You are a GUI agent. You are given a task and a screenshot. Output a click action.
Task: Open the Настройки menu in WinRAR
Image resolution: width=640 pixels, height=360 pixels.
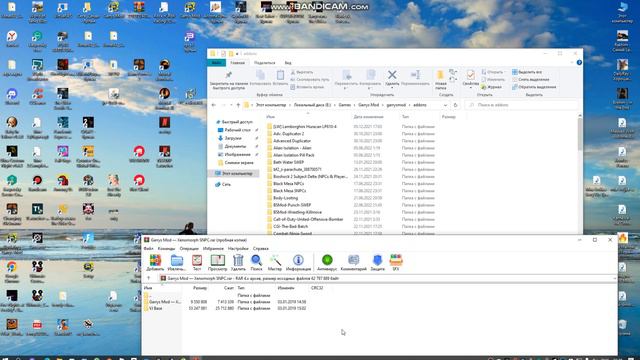tap(238, 248)
